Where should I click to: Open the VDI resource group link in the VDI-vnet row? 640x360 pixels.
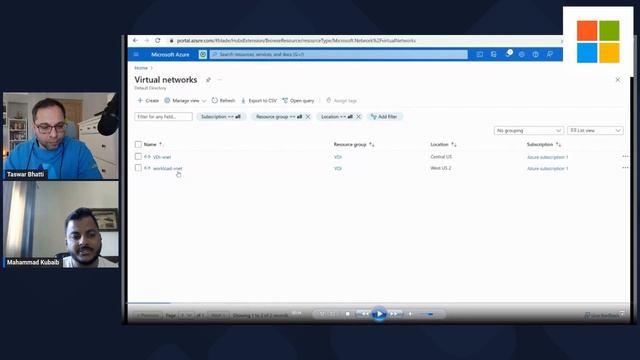[x=338, y=157]
